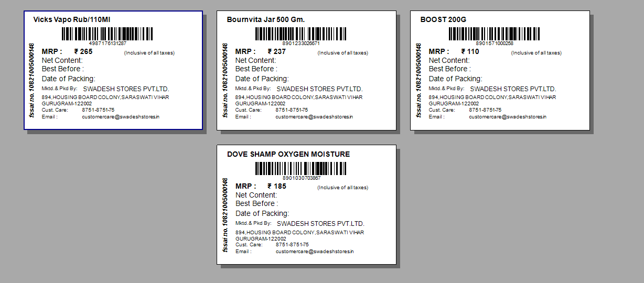Click MRP label on the Vicks Vapo Rub label
Image resolution: width=644 pixels, height=283 pixels.
coord(52,51)
